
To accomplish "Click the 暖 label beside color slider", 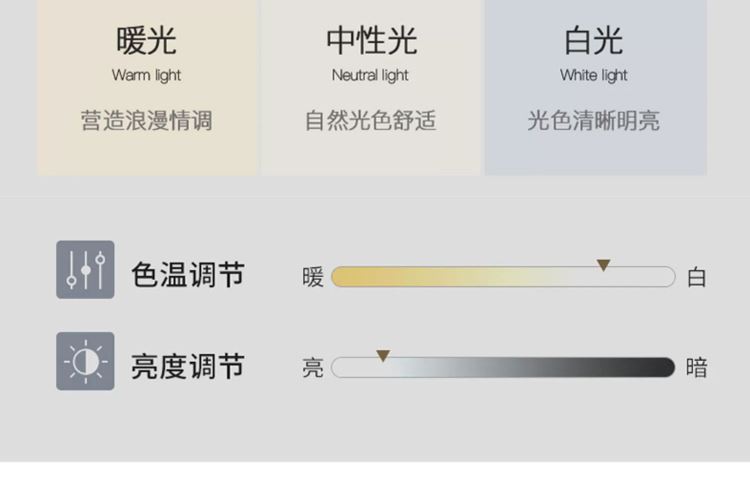I will pos(313,277).
